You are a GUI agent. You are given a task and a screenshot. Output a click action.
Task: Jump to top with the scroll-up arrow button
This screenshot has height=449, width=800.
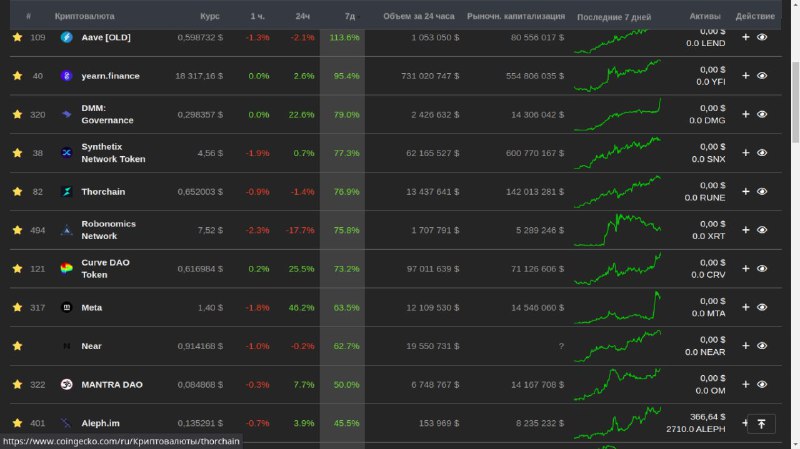[x=761, y=424]
